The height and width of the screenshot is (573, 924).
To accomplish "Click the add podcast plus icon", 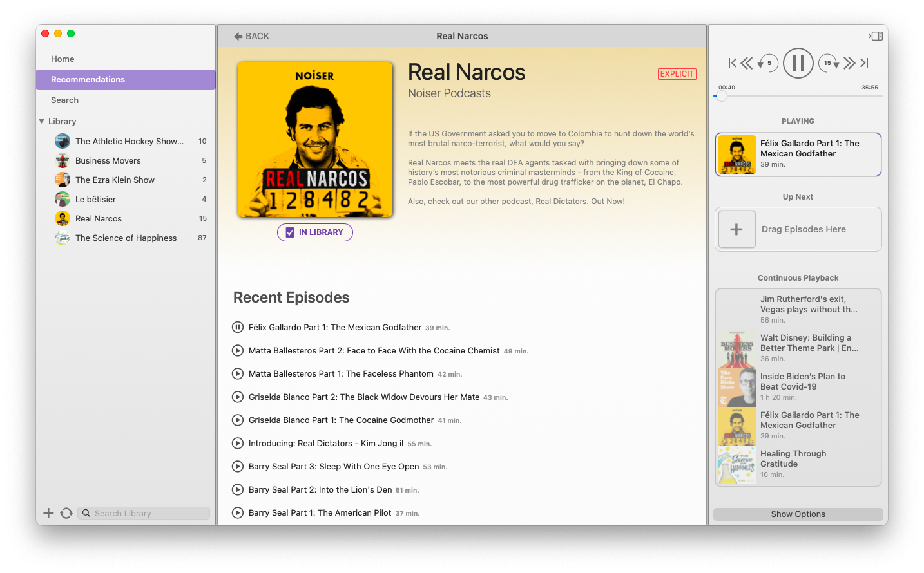I will 48,513.
